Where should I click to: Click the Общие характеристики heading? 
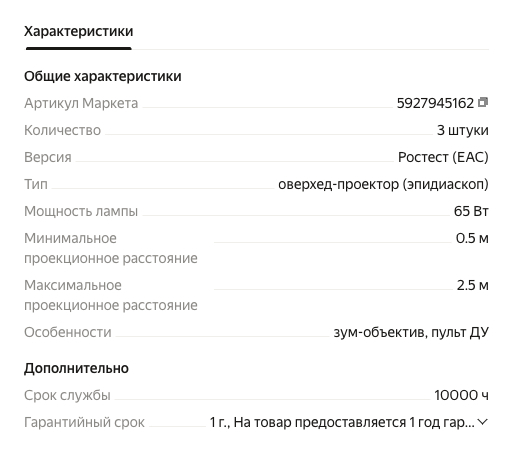103,76
